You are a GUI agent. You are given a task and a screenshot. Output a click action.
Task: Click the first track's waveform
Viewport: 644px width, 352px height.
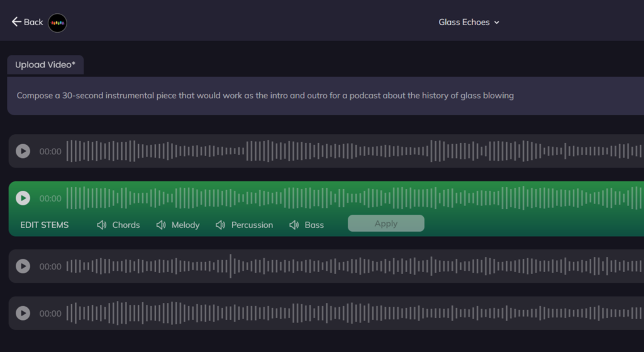tap(352, 151)
